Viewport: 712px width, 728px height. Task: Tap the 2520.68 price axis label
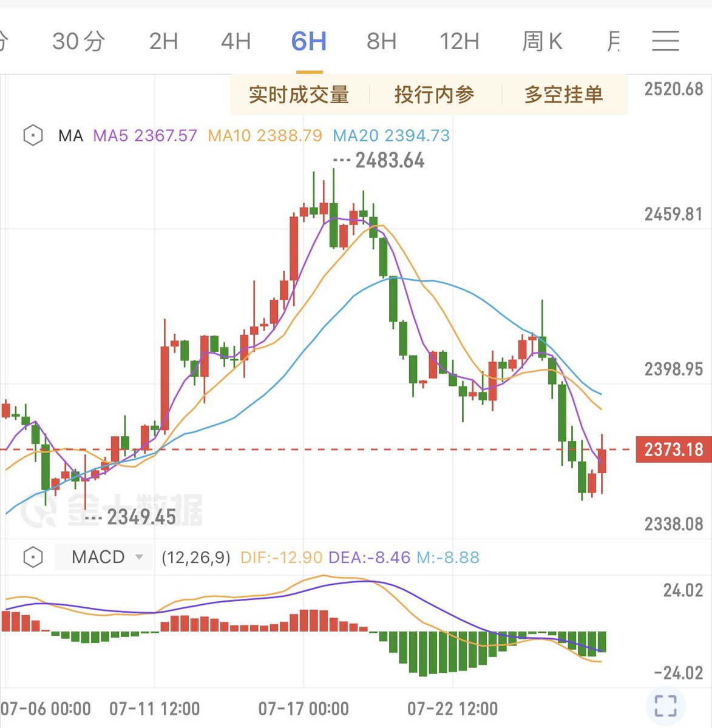(x=674, y=89)
